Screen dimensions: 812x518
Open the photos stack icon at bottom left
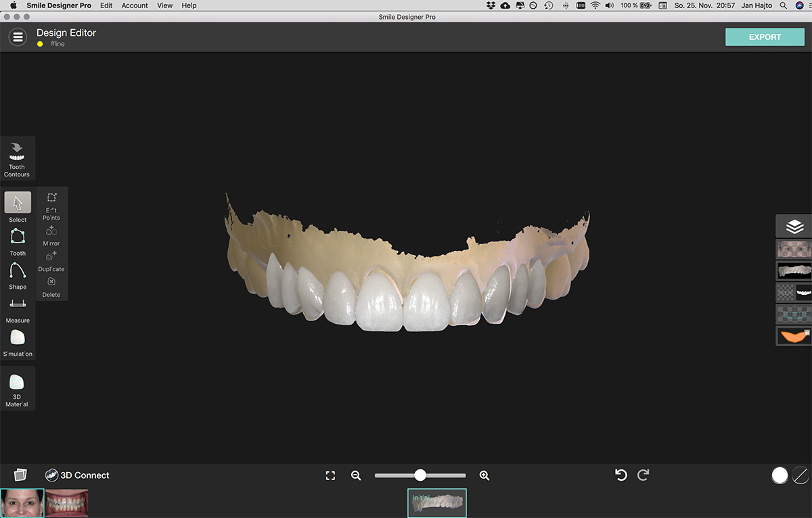pyautogui.click(x=20, y=475)
